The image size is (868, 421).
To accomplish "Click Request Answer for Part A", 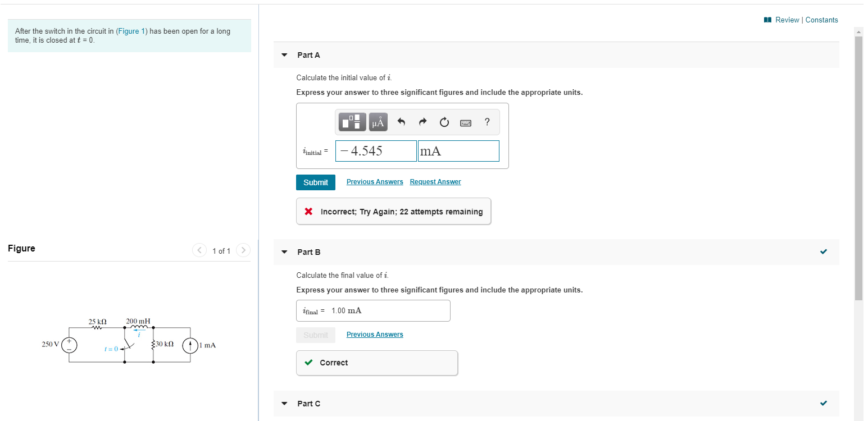I will pyautogui.click(x=435, y=181).
